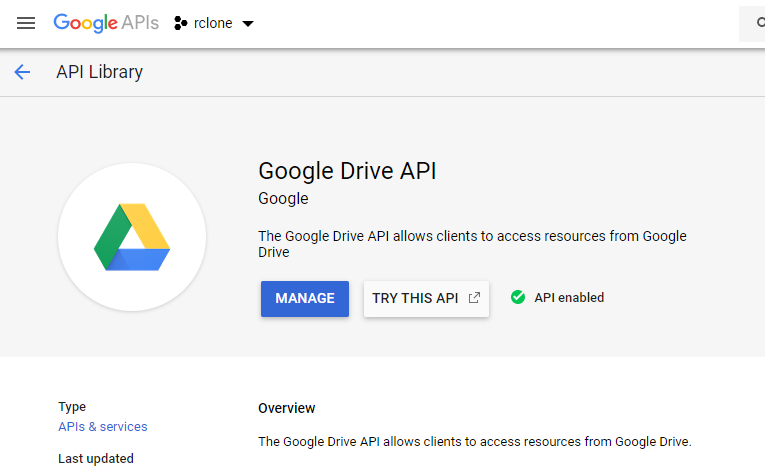Click the project hexagon-dots icon beside rclone
This screenshot has height=466, width=765.
pyautogui.click(x=181, y=23)
